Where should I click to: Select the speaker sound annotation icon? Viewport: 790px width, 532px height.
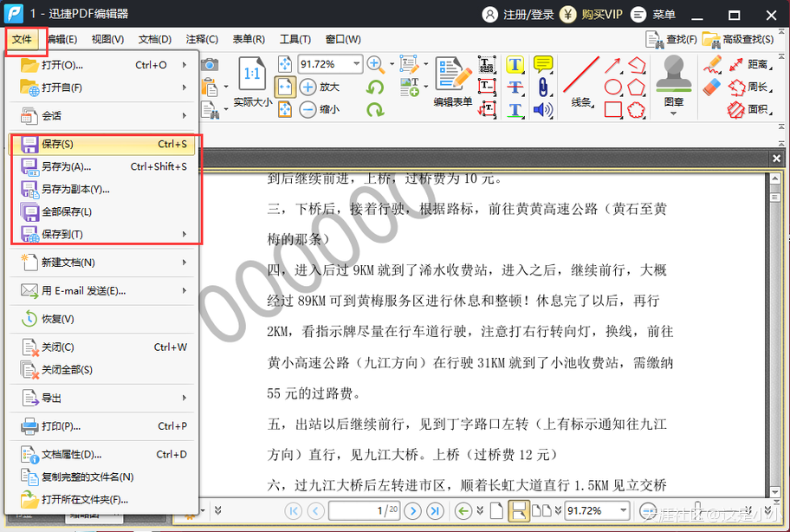pos(543,110)
